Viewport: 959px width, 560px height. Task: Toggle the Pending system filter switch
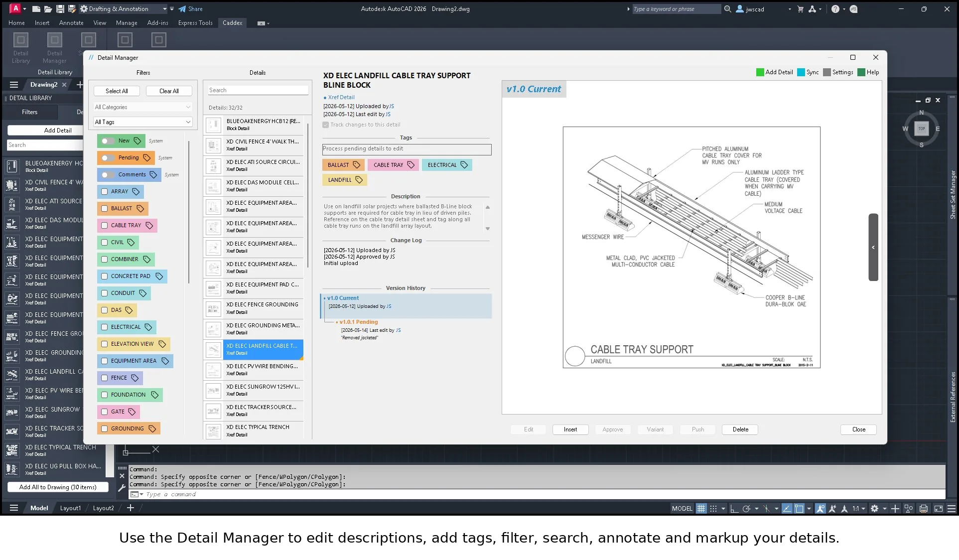click(x=108, y=158)
